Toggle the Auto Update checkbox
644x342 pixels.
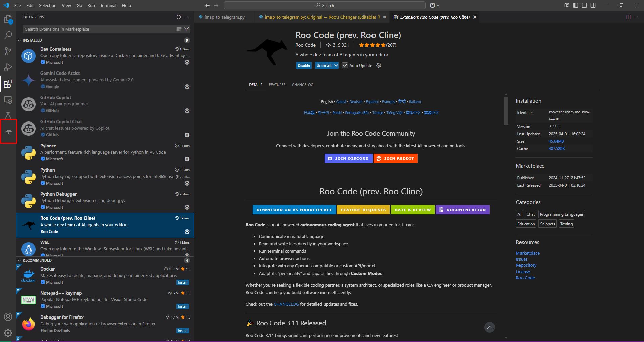345,65
